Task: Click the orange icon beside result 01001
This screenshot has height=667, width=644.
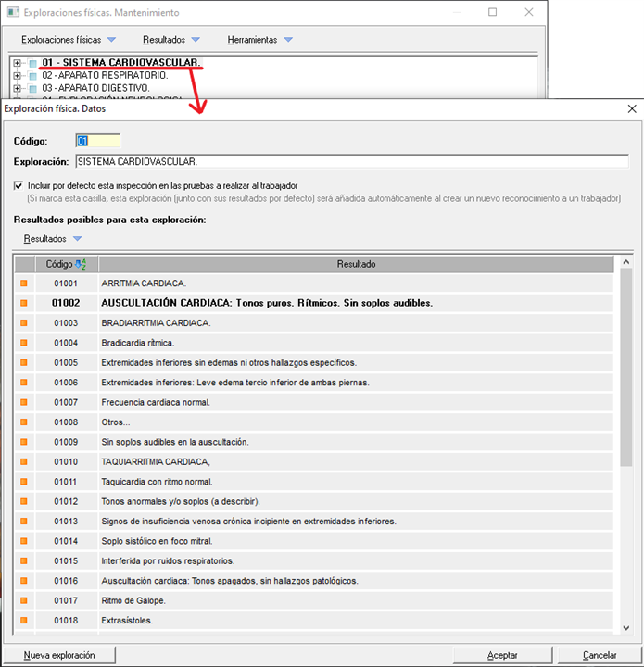Action: pos(24,283)
